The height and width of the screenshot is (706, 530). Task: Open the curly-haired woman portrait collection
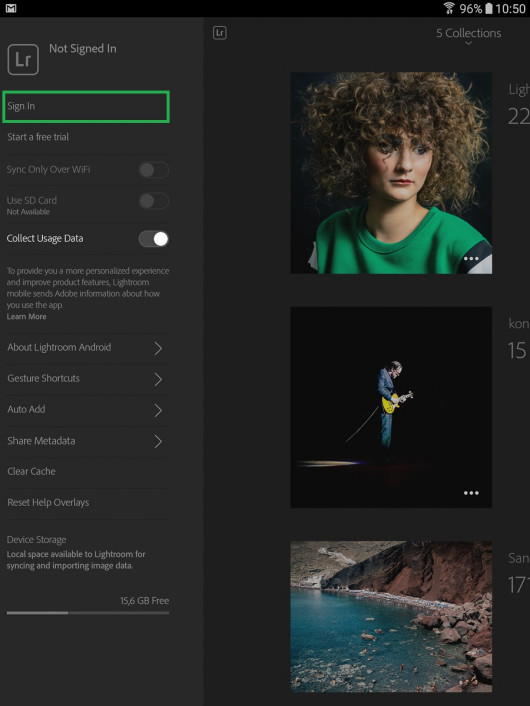click(x=391, y=173)
